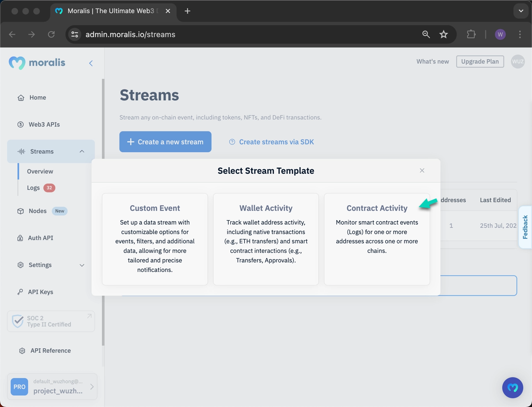Go back in browser history
Image resolution: width=532 pixels, height=407 pixels.
(12, 34)
